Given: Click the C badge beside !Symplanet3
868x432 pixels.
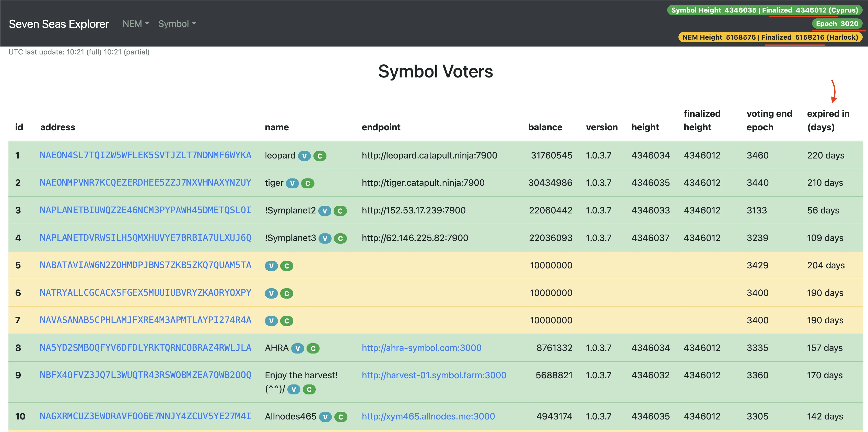Looking at the screenshot, I should (340, 239).
